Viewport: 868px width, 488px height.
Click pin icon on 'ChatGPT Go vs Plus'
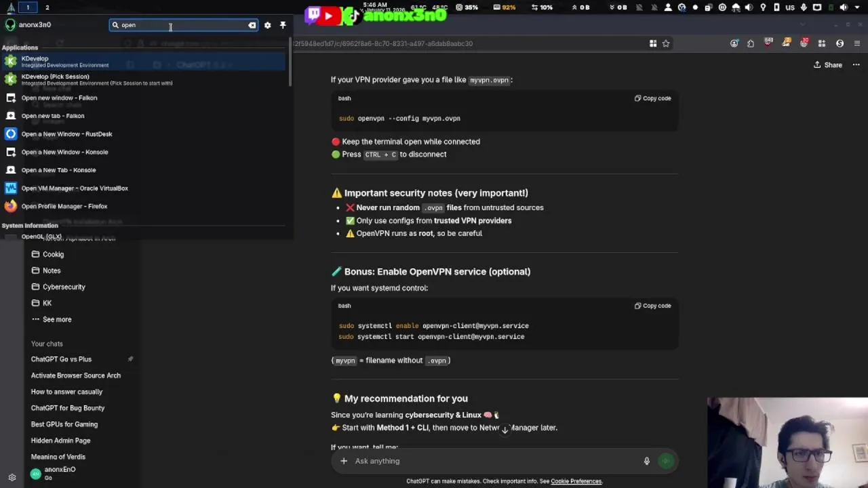[130, 359]
